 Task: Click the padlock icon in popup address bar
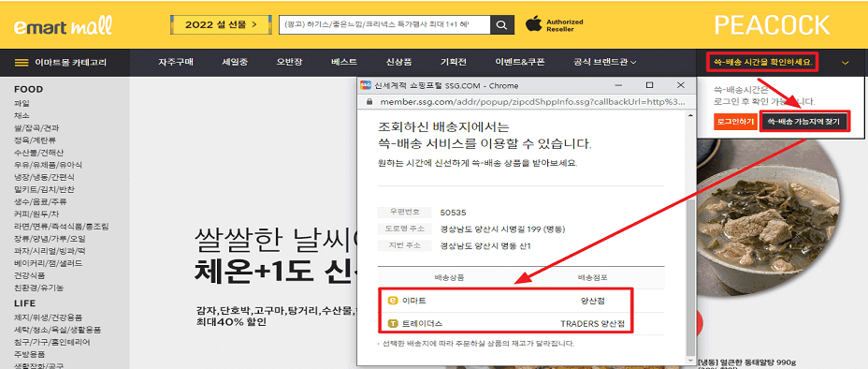click(x=370, y=102)
